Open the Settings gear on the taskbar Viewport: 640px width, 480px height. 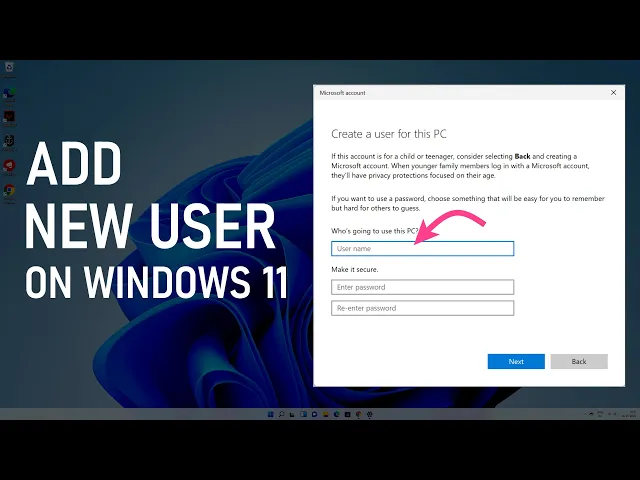[370, 414]
